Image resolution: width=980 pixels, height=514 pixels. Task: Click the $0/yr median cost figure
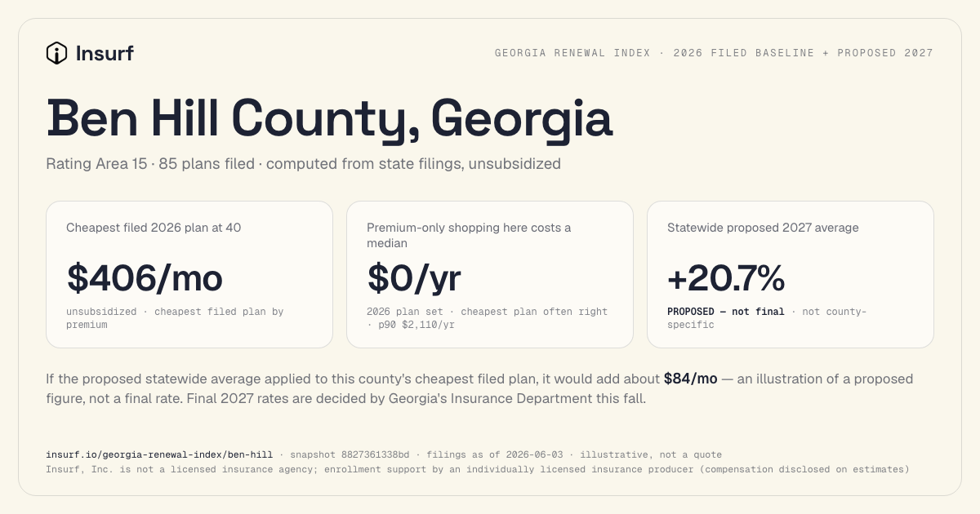[x=414, y=277]
